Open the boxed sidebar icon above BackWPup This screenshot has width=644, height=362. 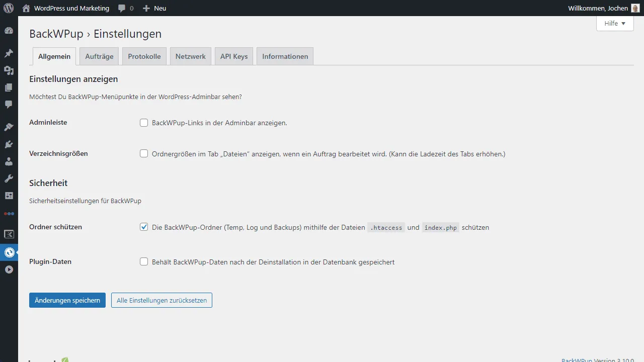tap(9, 234)
